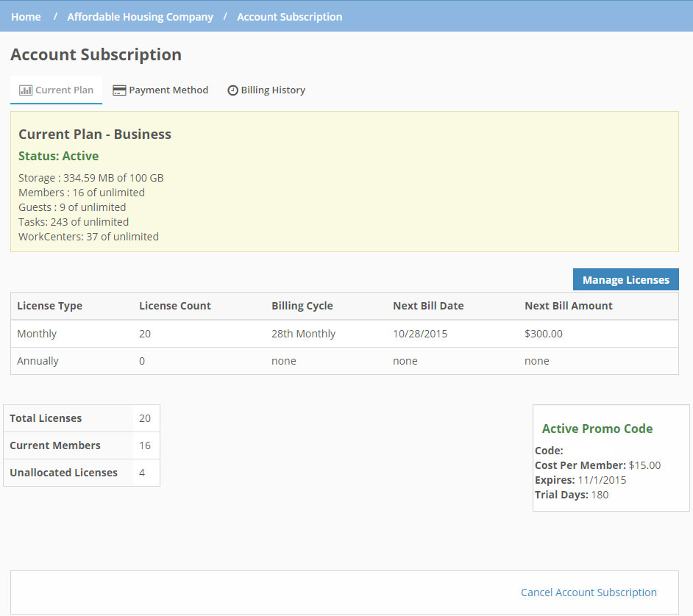The width and height of the screenshot is (693, 616).
Task: Click the Total Licenses row
Action: pyautogui.click(x=81, y=418)
